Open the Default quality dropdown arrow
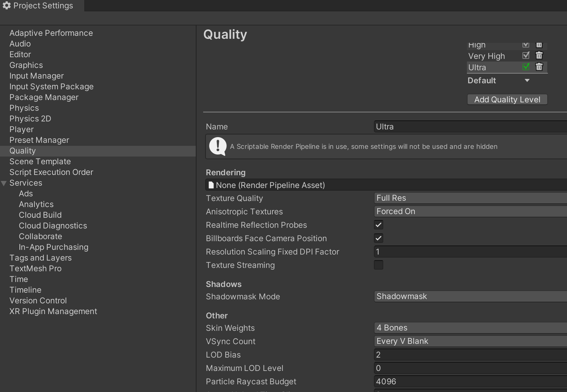 (x=527, y=81)
